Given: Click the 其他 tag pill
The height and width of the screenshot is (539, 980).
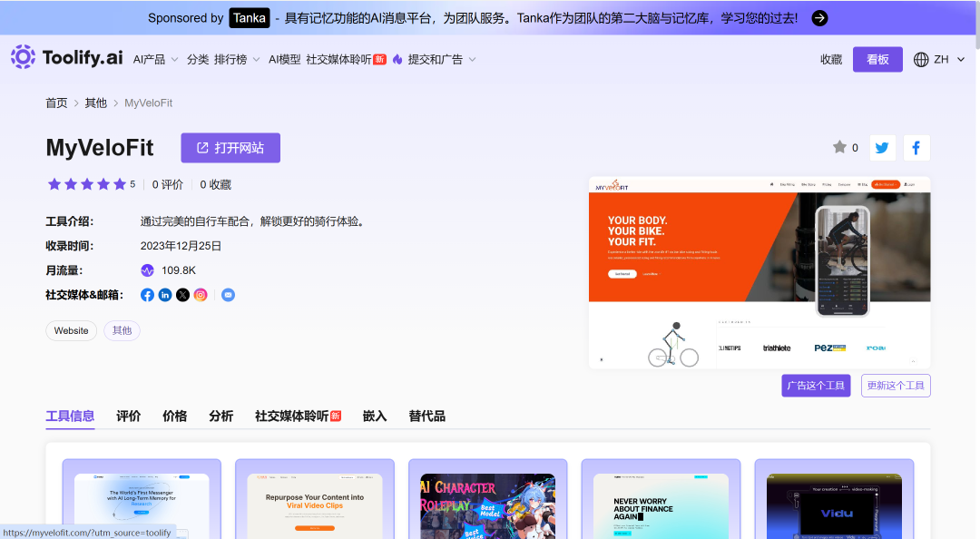Looking at the screenshot, I should [x=122, y=331].
